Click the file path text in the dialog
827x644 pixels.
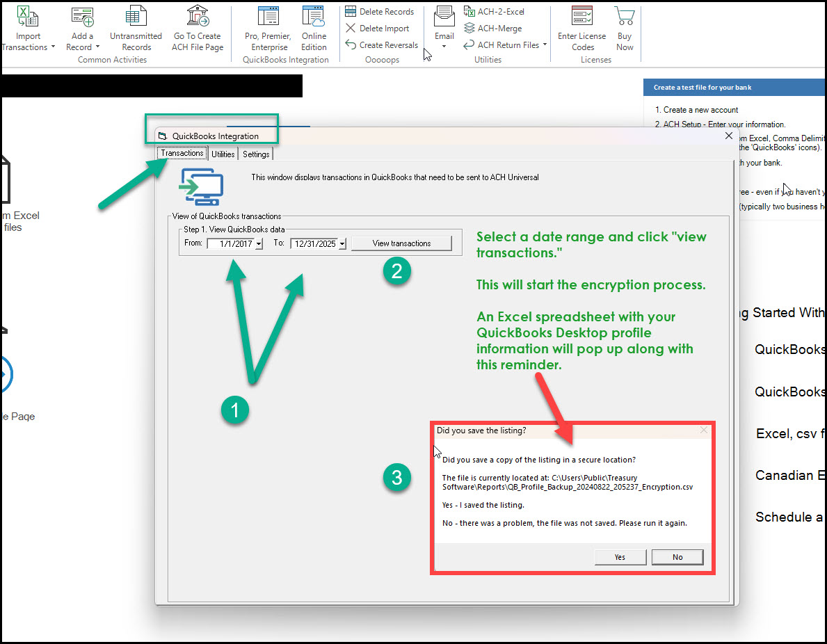pos(568,483)
